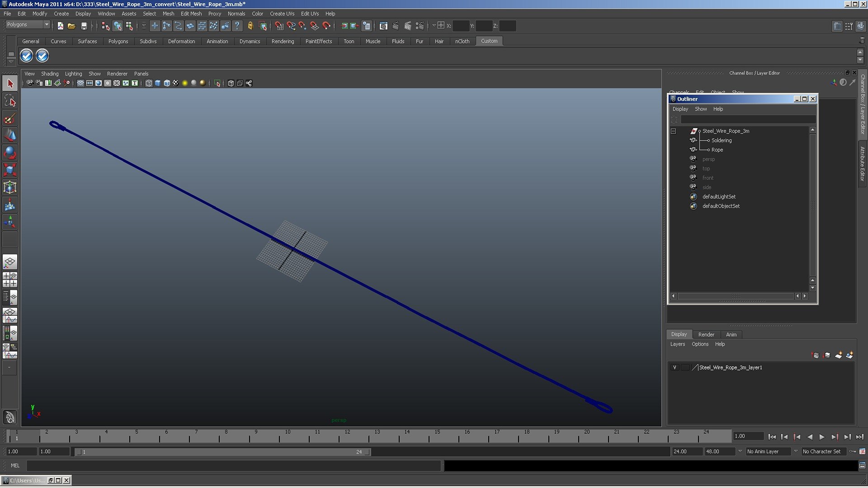The image size is (868, 488).
Task: Open the Rendering shelf tab
Action: (x=283, y=41)
